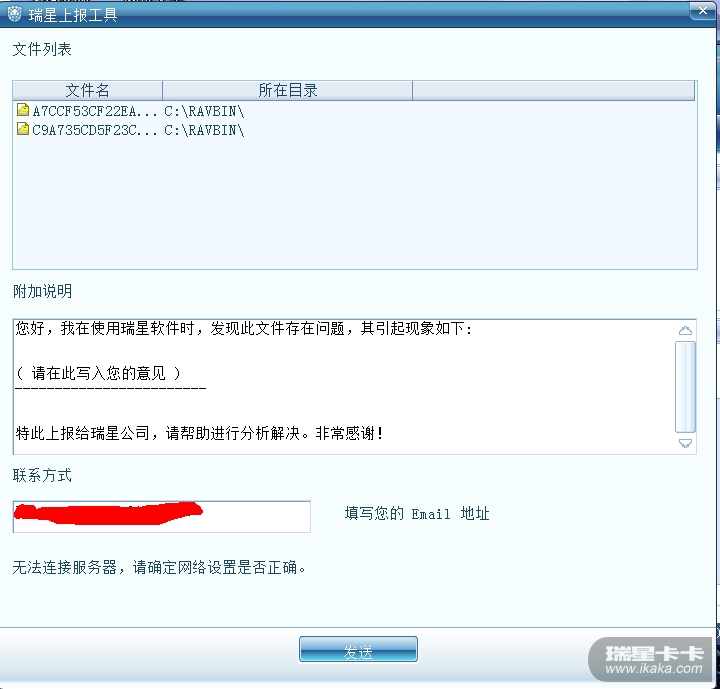Viewport: 720px width, 689px height.
Task: Click the 无法连接服务器 error message
Action: point(159,568)
